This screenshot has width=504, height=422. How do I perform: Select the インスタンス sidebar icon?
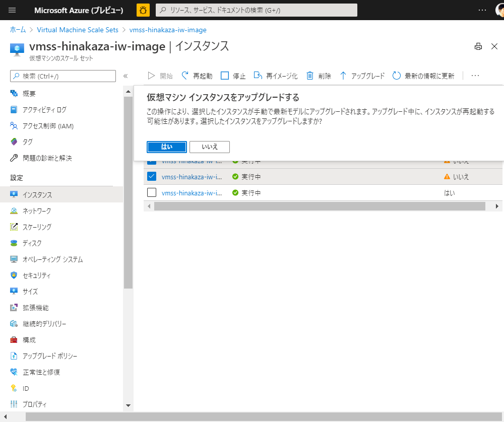[14, 194]
